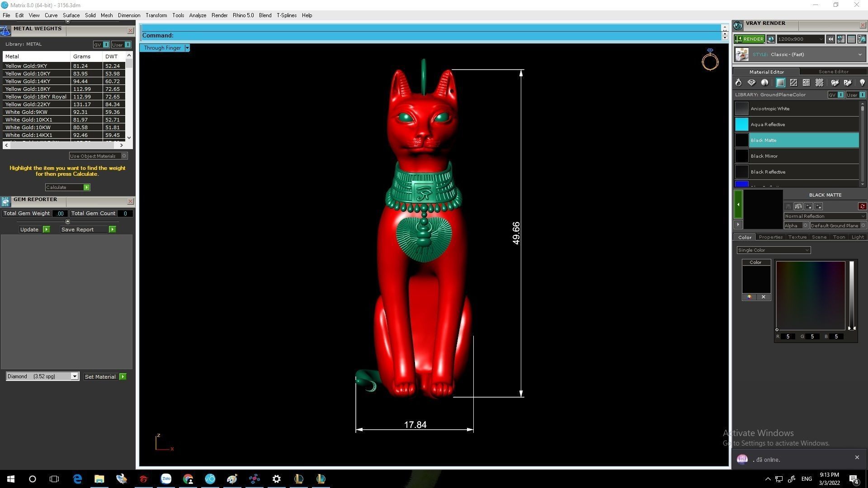Click the sphere preview render icon
The height and width of the screenshot is (488, 868).
(x=771, y=39)
